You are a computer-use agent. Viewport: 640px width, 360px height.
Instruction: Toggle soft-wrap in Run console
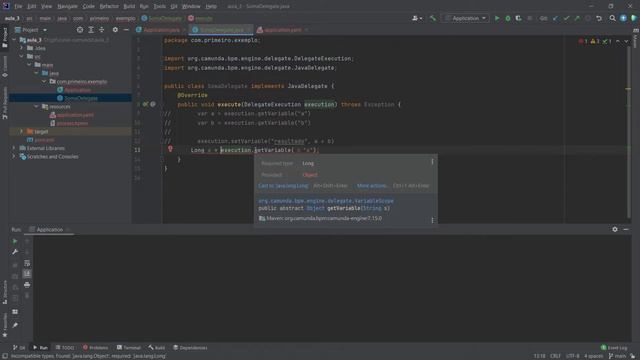(x=27, y=263)
